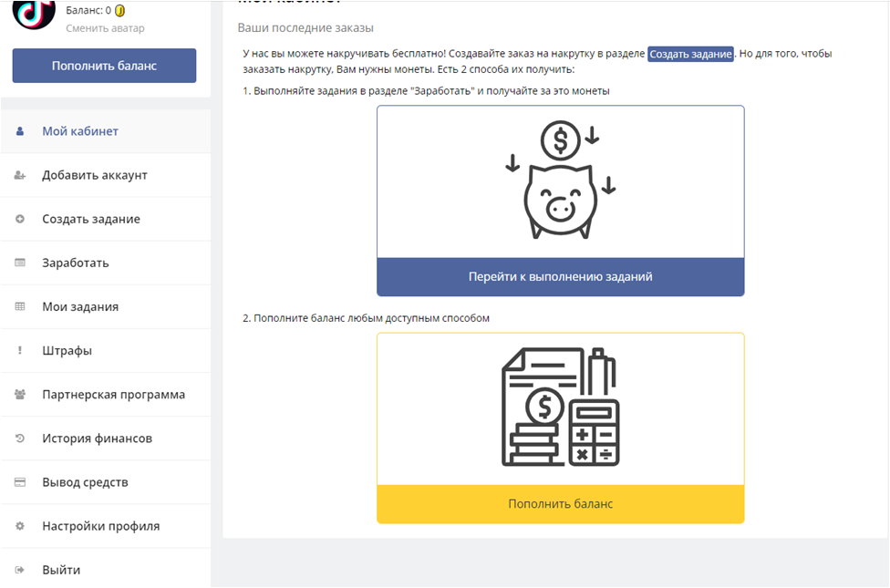Click the logout icon beside Выйти
The height and width of the screenshot is (588, 890).
click(x=20, y=570)
